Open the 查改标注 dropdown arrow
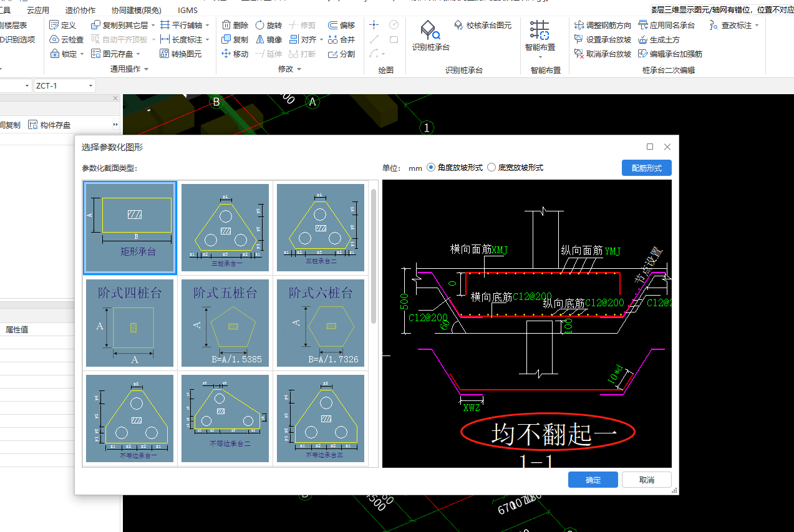The image size is (794, 532). tap(757, 26)
